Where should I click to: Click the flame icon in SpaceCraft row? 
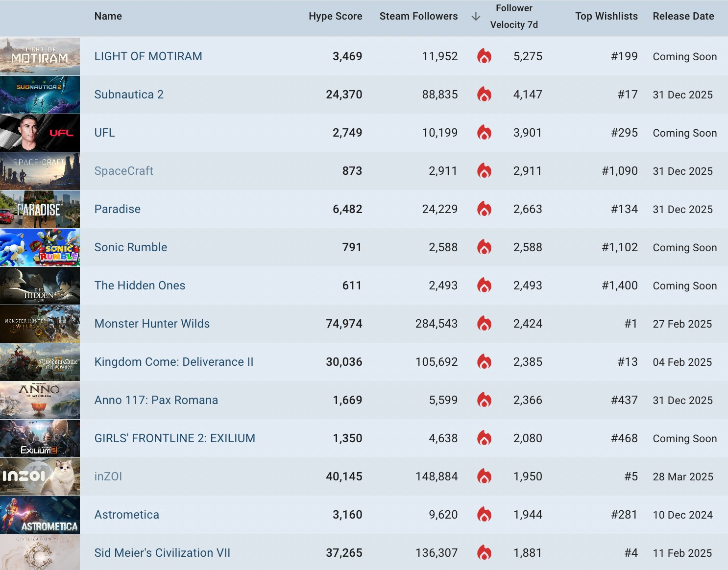tap(484, 171)
